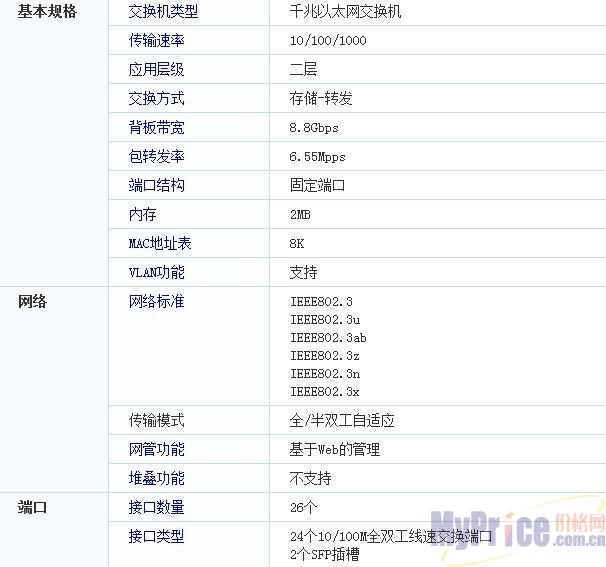Click the 全/半双工自适应 value
This screenshot has height=567, width=606.
point(342,421)
